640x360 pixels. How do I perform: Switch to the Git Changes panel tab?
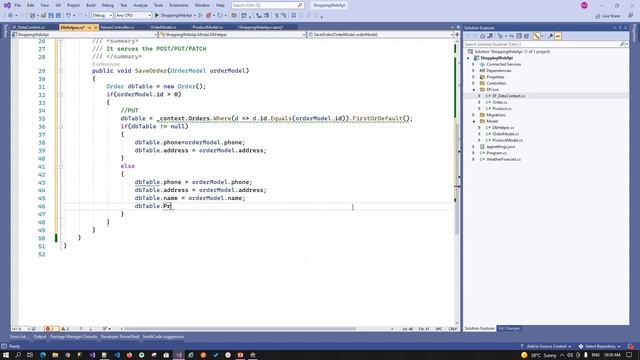tap(509, 329)
